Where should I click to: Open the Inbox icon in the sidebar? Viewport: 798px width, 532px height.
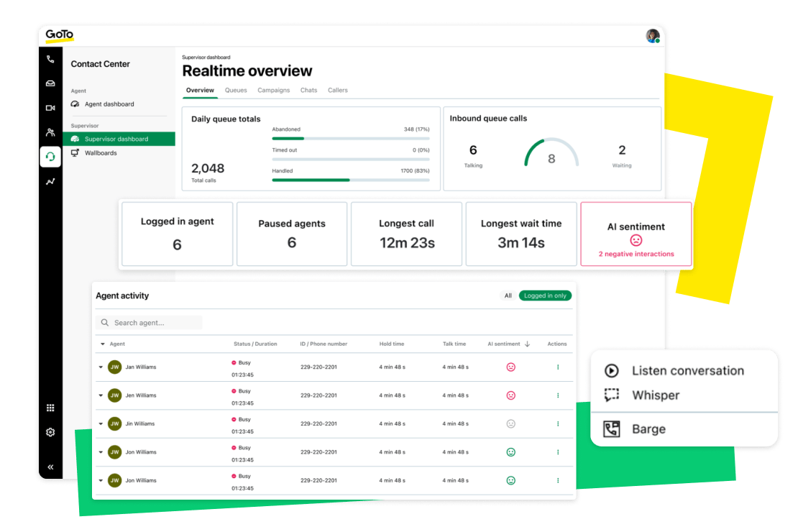[x=50, y=83]
